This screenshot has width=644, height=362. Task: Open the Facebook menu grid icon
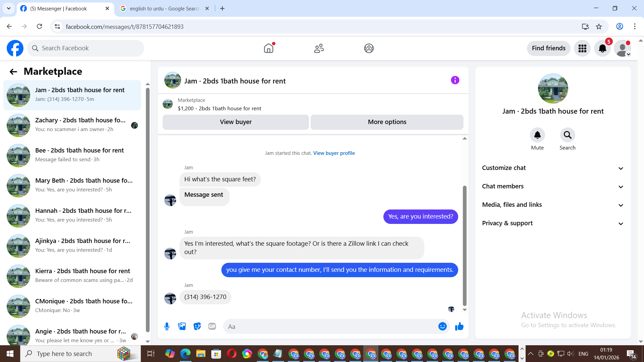point(582,48)
